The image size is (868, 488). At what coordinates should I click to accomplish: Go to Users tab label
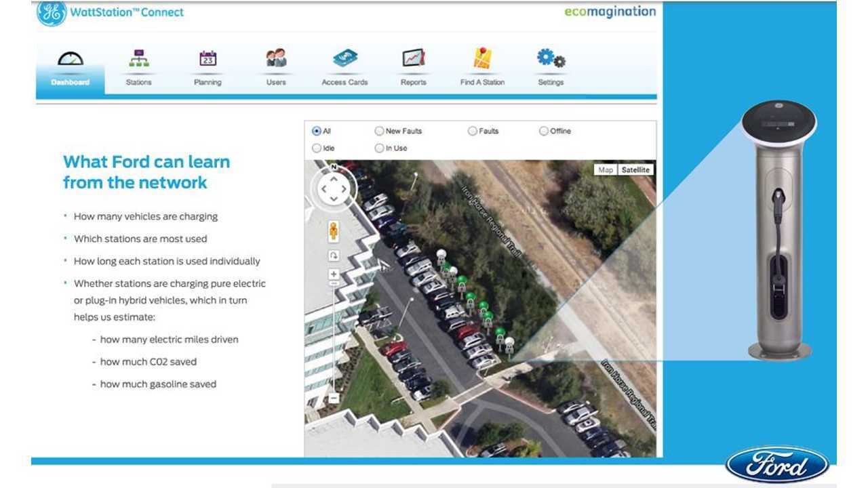276,82
